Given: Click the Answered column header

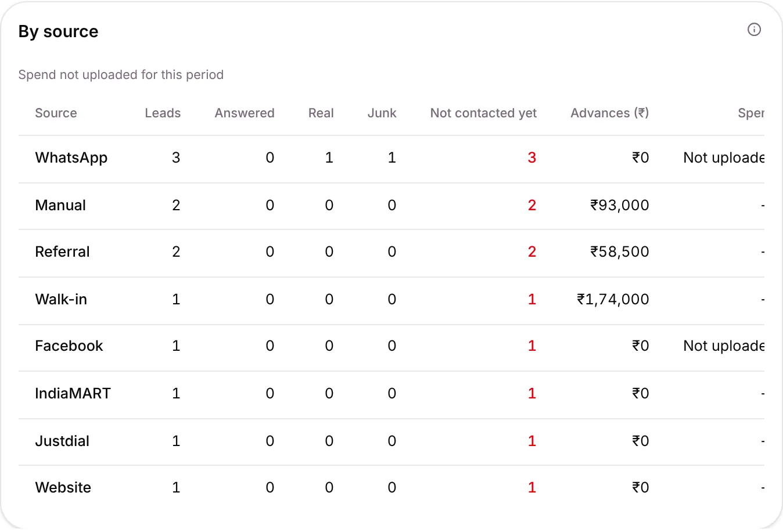Looking at the screenshot, I should pos(245,113).
